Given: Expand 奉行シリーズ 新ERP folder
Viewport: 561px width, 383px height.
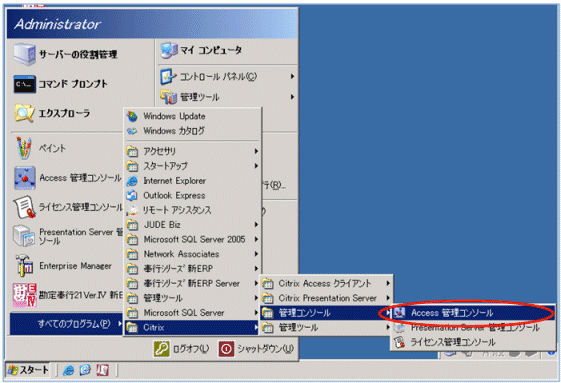Looking at the screenshot, I should point(192,269).
